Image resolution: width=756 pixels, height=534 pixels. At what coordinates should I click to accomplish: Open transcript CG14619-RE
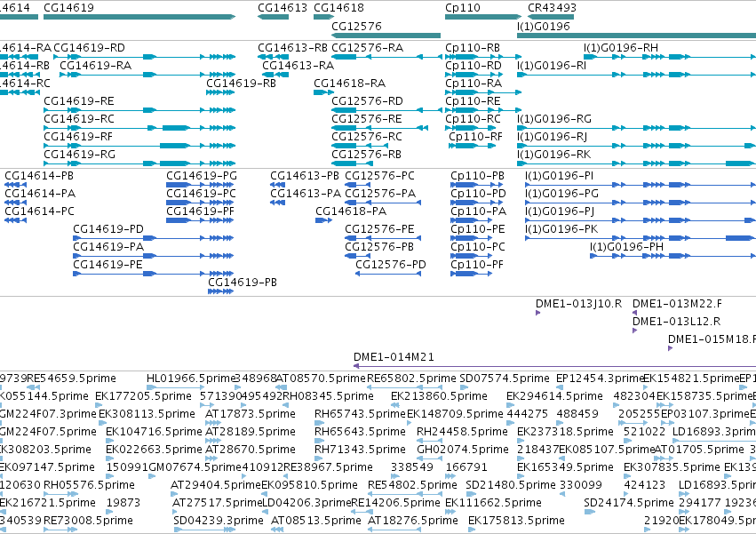click(139, 110)
